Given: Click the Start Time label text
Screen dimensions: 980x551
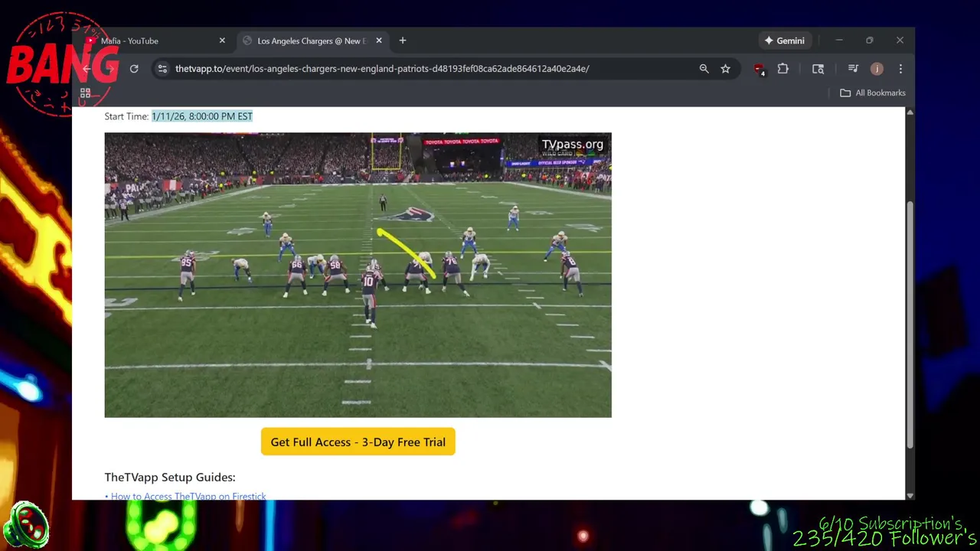Looking at the screenshot, I should coord(126,116).
